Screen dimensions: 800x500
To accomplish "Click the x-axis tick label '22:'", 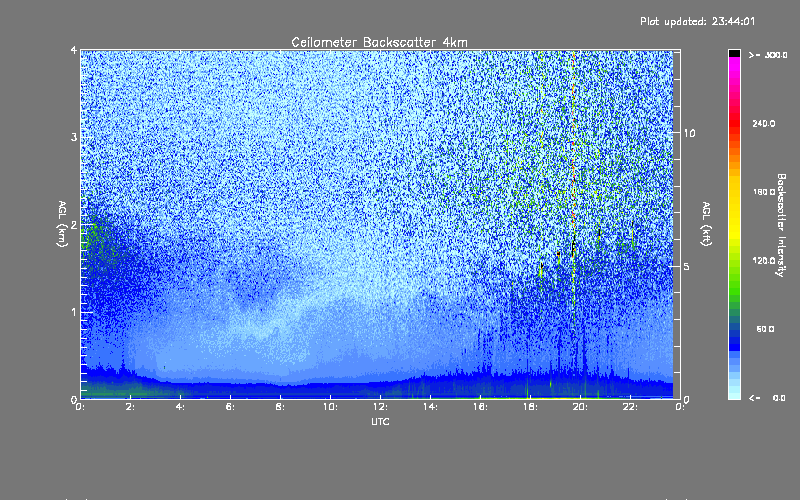I will [630, 407].
